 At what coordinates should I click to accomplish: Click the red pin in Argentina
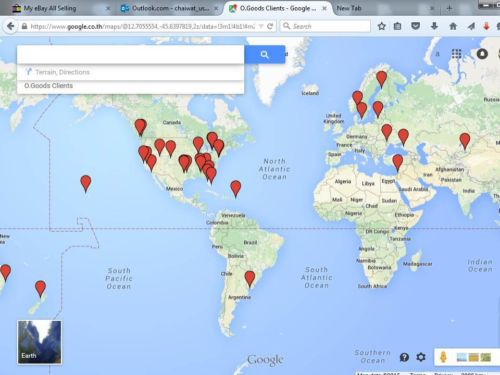pyautogui.click(x=250, y=279)
